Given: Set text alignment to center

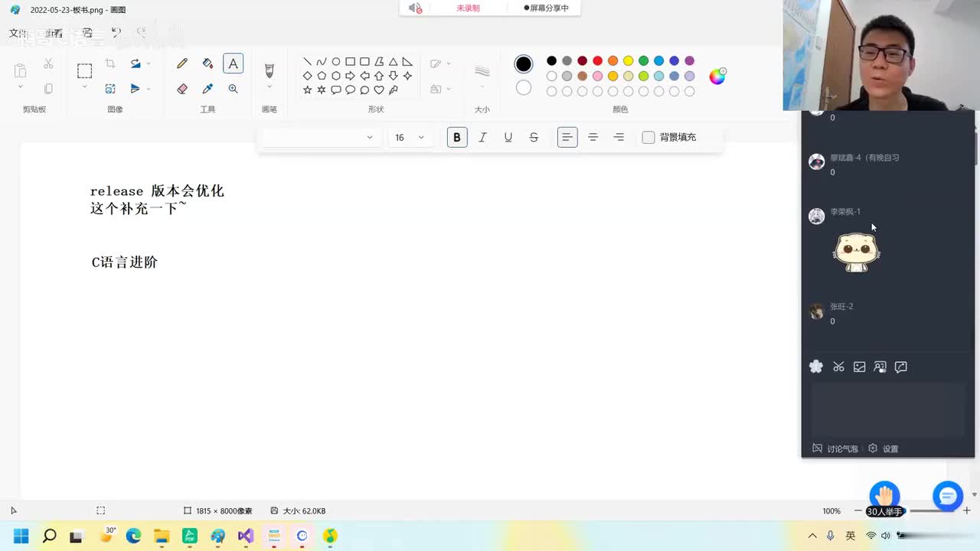Looking at the screenshot, I should pos(593,137).
